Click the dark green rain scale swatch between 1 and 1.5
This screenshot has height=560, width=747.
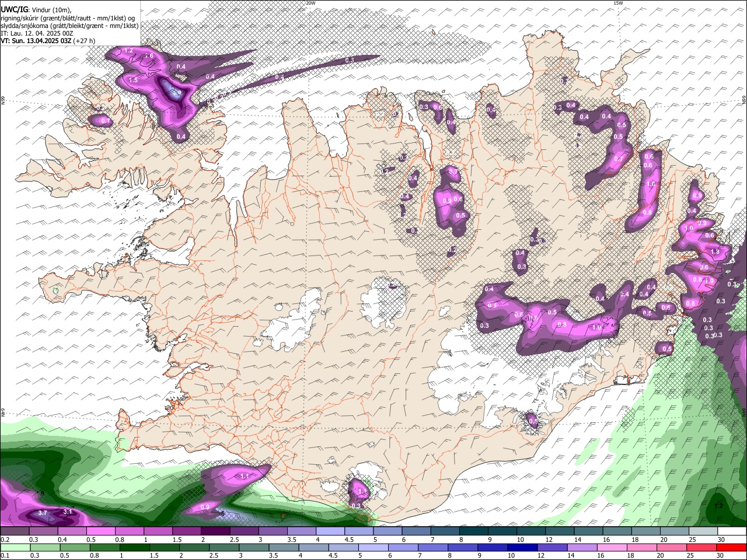[136, 547]
